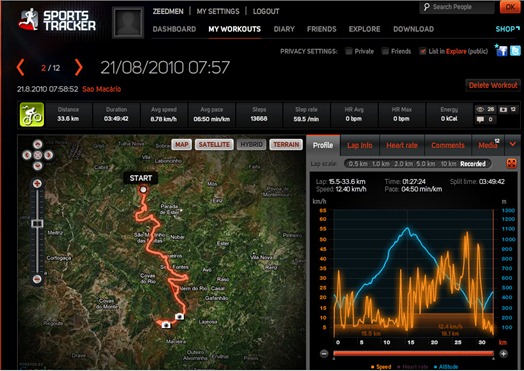Click the comments speech bubble icon
Viewport: 524px width, 371px height.
[x=480, y=119]
